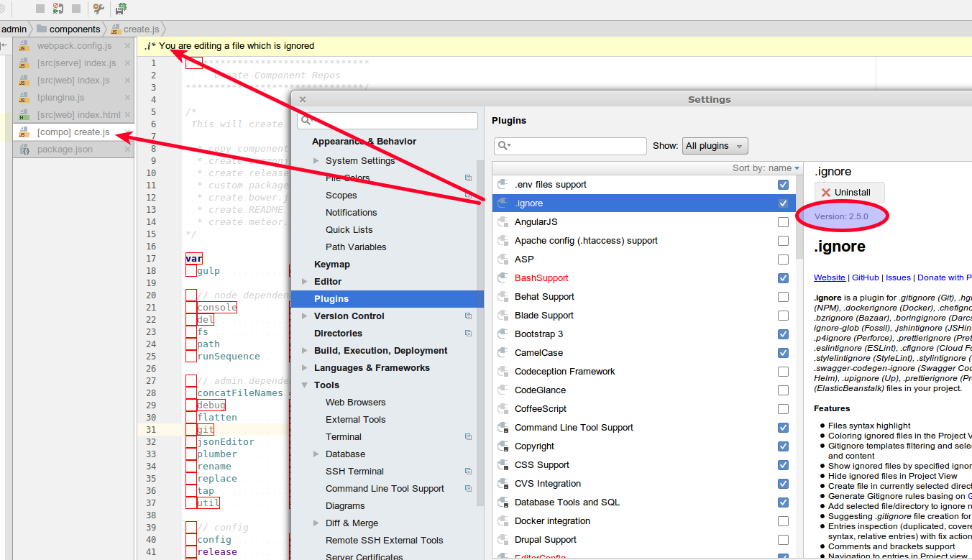Viewport: 972px width, 560px height.
Task: Click the Copyright plugin icon
Action: (x=503, y=446)
